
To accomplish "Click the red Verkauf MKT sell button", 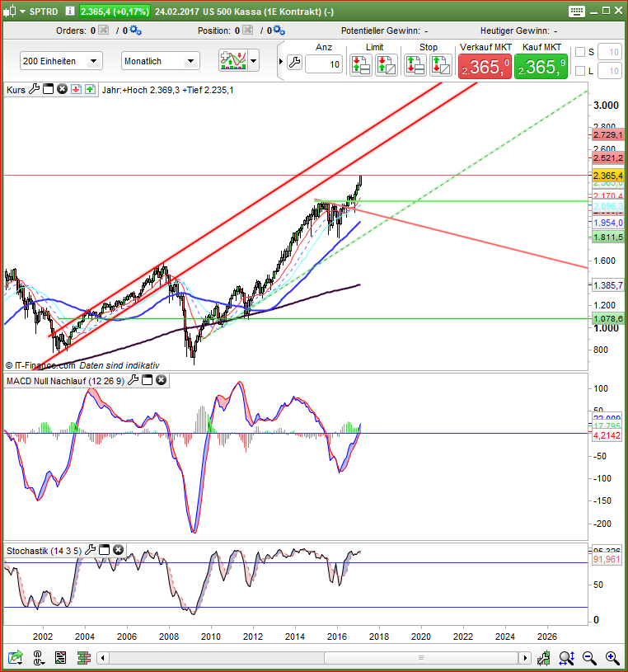I will point(485,66).
